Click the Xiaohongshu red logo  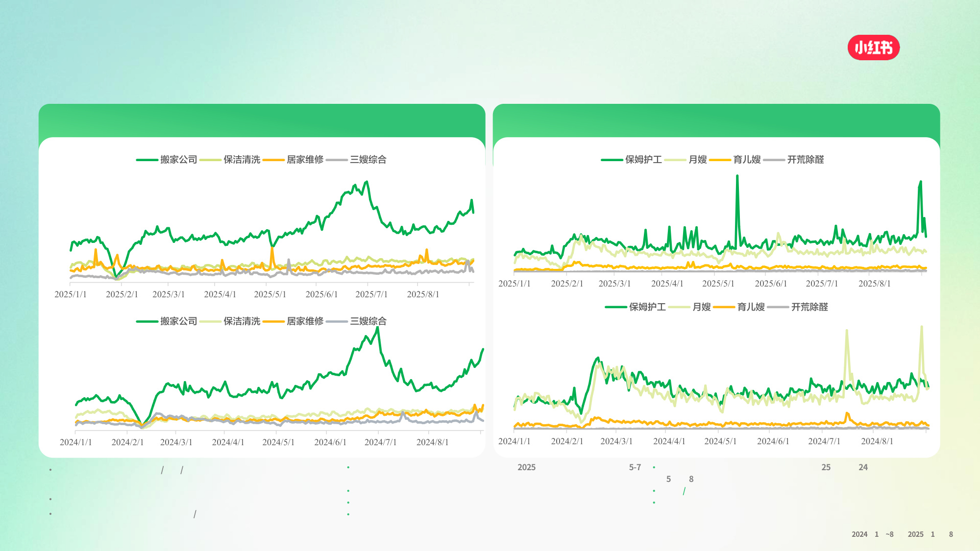click(873, 48)
